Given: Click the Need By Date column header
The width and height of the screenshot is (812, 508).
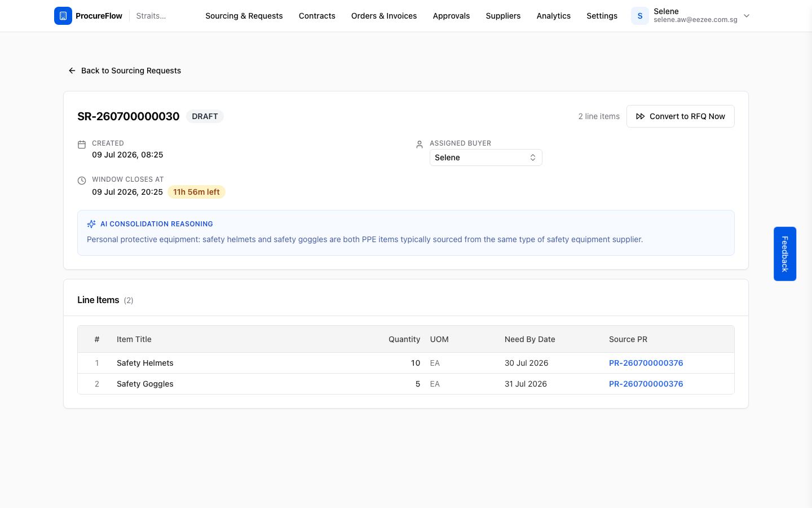Looking at the screenshot, I should [530, 339].
